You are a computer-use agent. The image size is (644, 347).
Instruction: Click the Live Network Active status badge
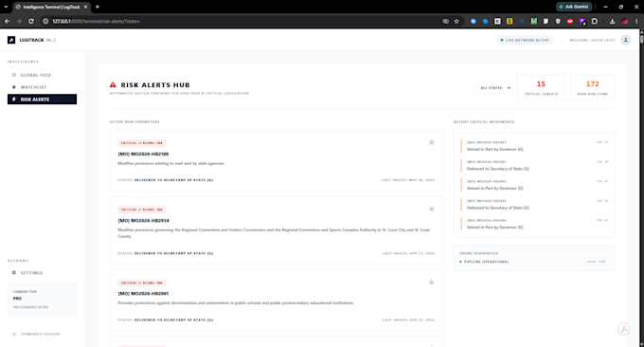[525, 40]
